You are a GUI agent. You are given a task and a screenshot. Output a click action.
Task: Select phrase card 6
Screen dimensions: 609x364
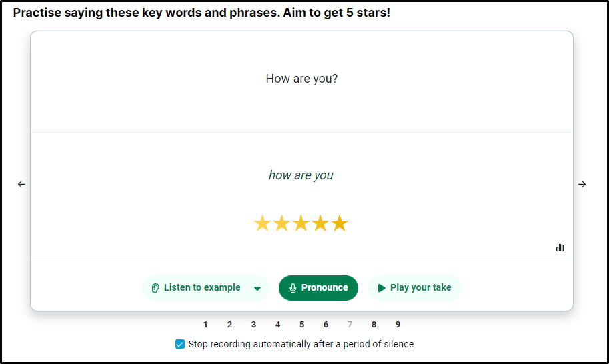click(326, 325)
